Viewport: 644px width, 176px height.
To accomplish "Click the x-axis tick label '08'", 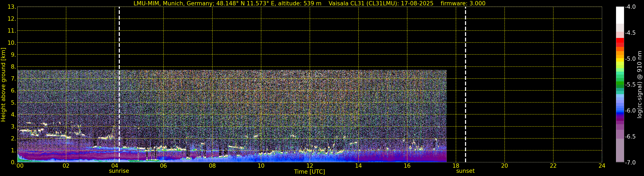I will coord(212,166).
